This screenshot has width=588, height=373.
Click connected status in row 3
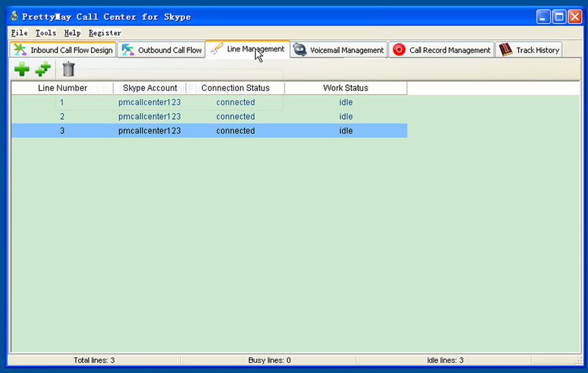tap(235, 131)
